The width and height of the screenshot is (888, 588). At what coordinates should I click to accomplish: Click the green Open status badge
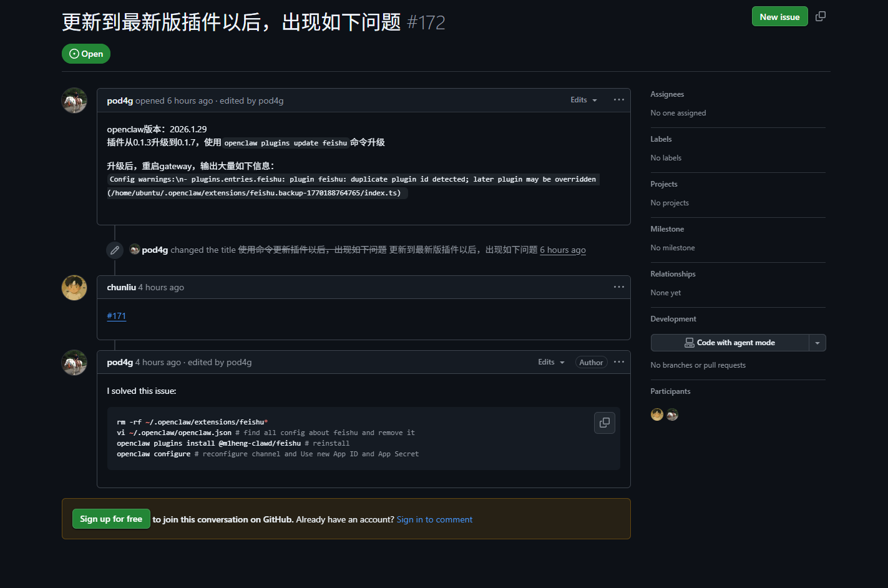(x=86, y=54)
